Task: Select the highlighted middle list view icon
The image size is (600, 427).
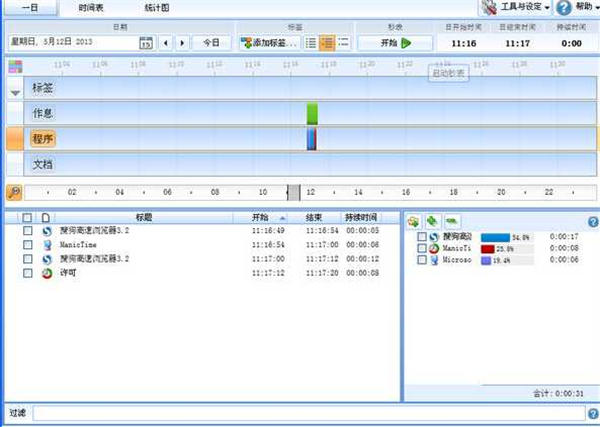Action: tap(327, 43)
